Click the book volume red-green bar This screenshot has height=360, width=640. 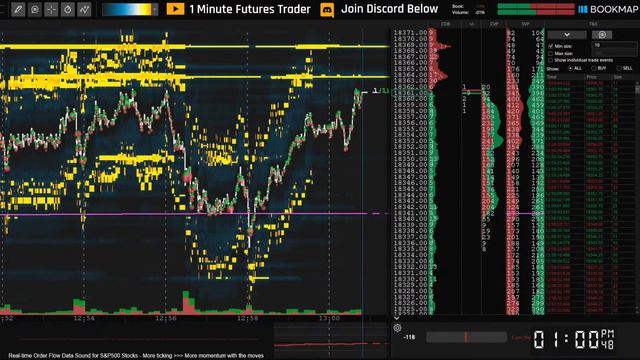[x=536, y=9]
